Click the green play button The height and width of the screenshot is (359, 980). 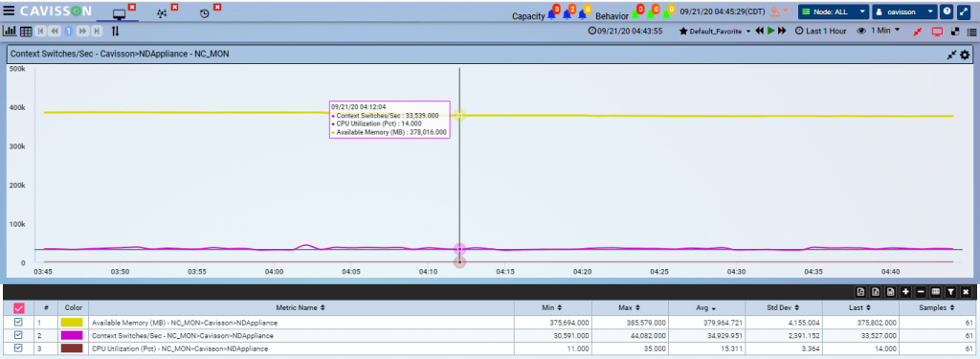point(771,31)
